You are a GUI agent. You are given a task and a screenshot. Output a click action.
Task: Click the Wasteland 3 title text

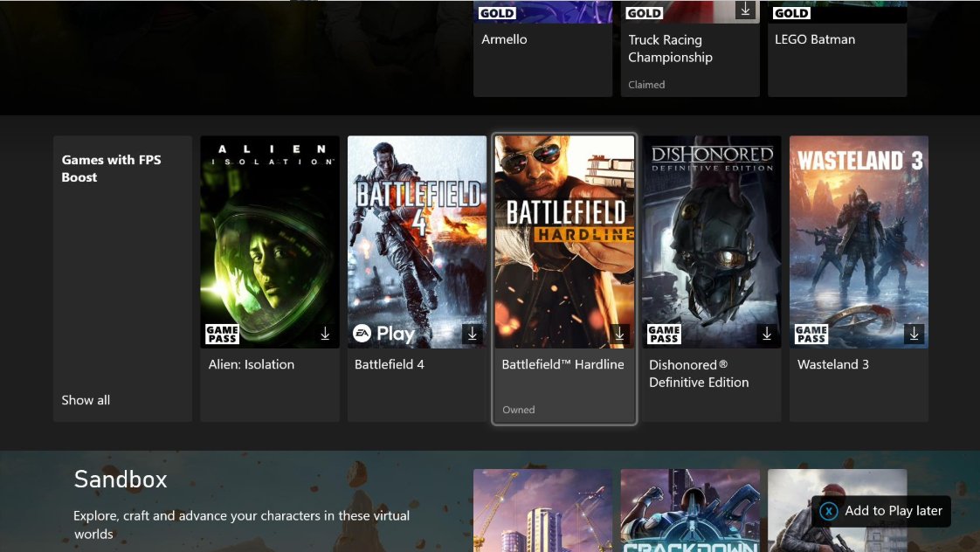[833, 364]
